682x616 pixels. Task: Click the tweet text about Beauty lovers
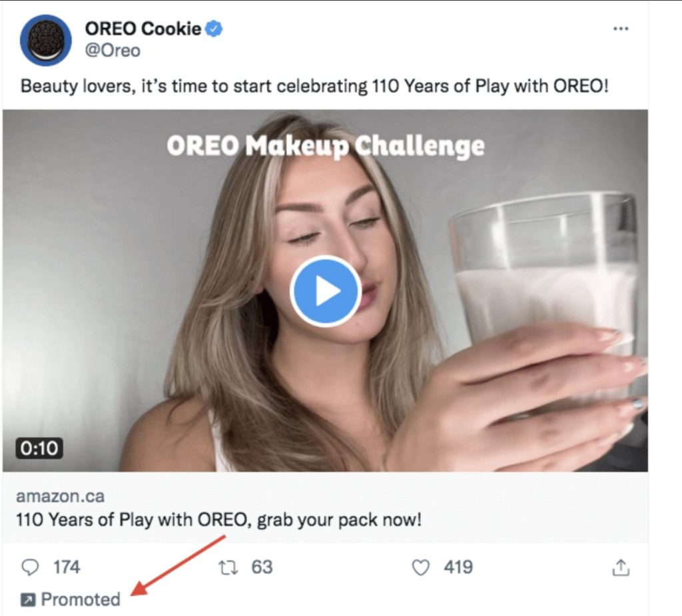point(314,86)
